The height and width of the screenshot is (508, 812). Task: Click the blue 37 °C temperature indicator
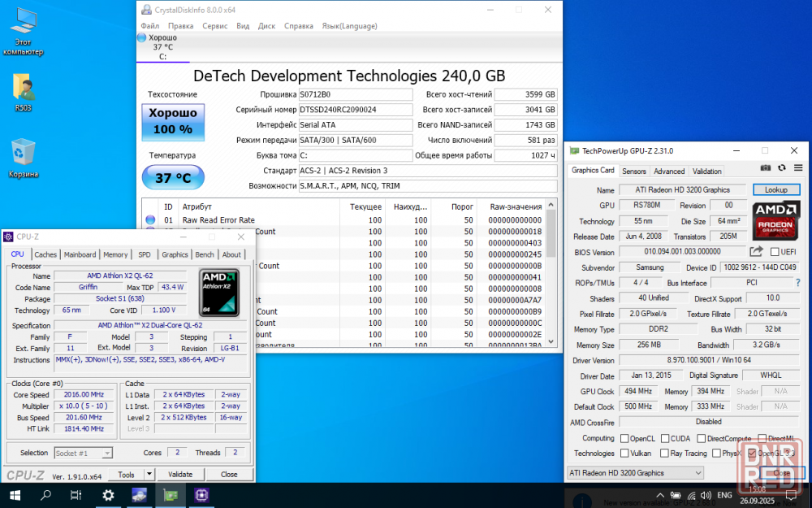tap(172, 177)
